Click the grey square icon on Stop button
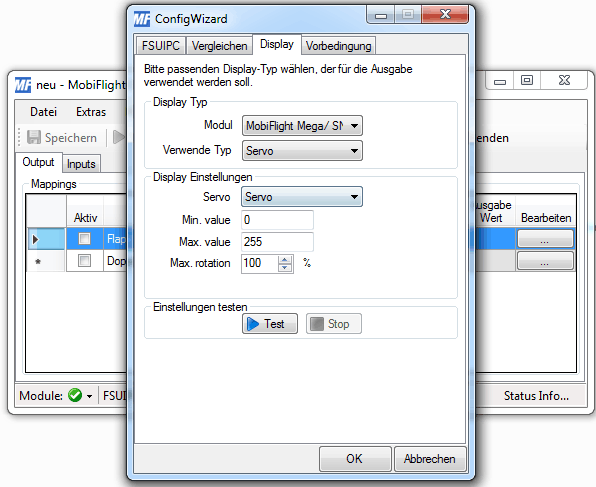596x487 pixels. click(316, 324)
